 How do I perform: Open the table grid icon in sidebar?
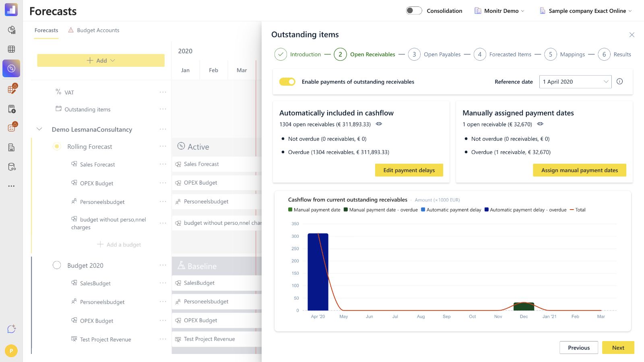[x=11, y=49]
